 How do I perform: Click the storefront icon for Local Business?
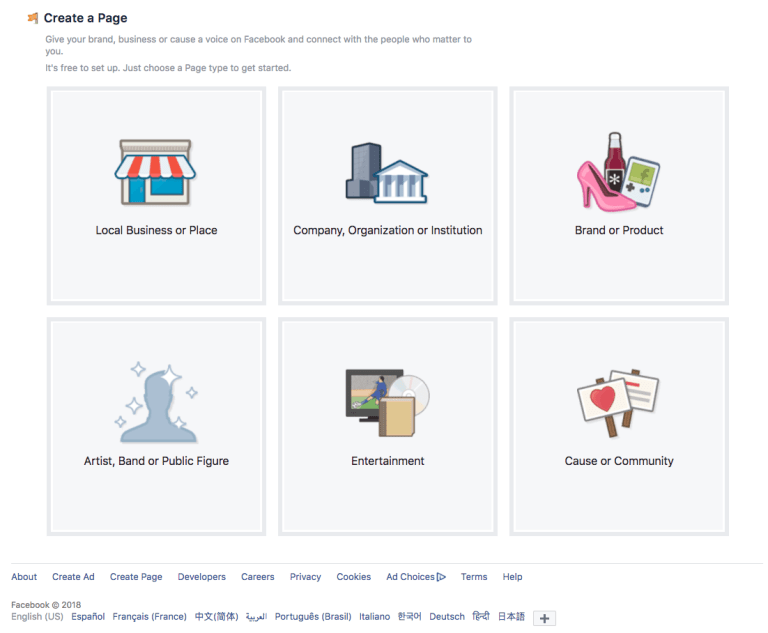155,172
